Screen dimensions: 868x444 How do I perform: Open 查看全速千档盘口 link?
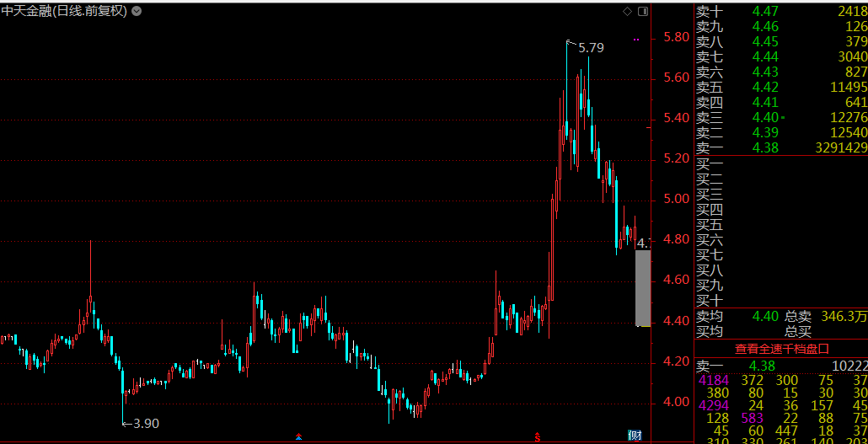(x=781, y=348)
